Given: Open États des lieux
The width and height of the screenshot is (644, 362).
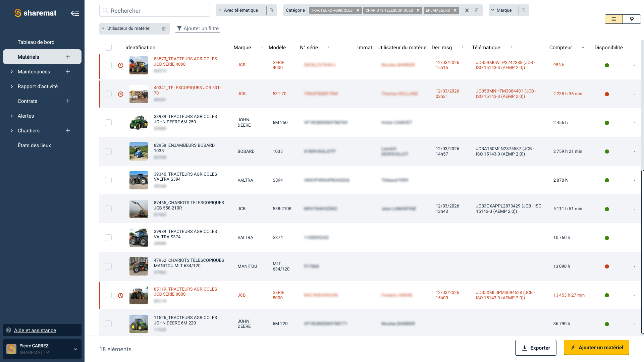Looking at the screenshot, I should click(34, 145).
